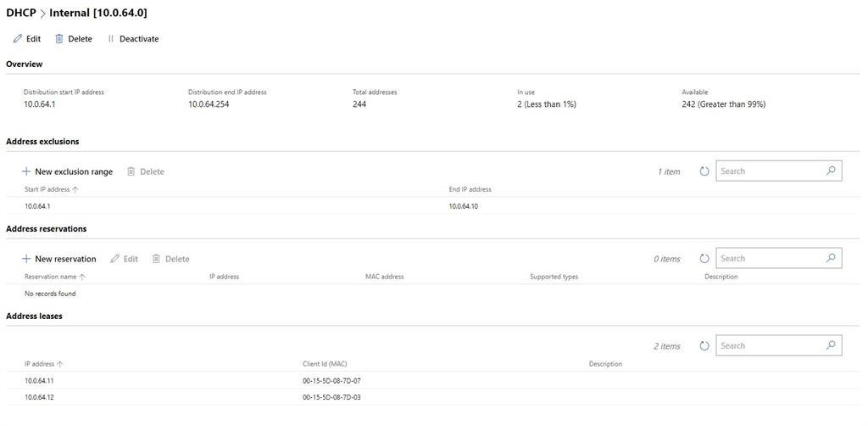Viewport: 868px width, 426px height.
Task: Click the New exclusion range label
Action: (74, 171)
